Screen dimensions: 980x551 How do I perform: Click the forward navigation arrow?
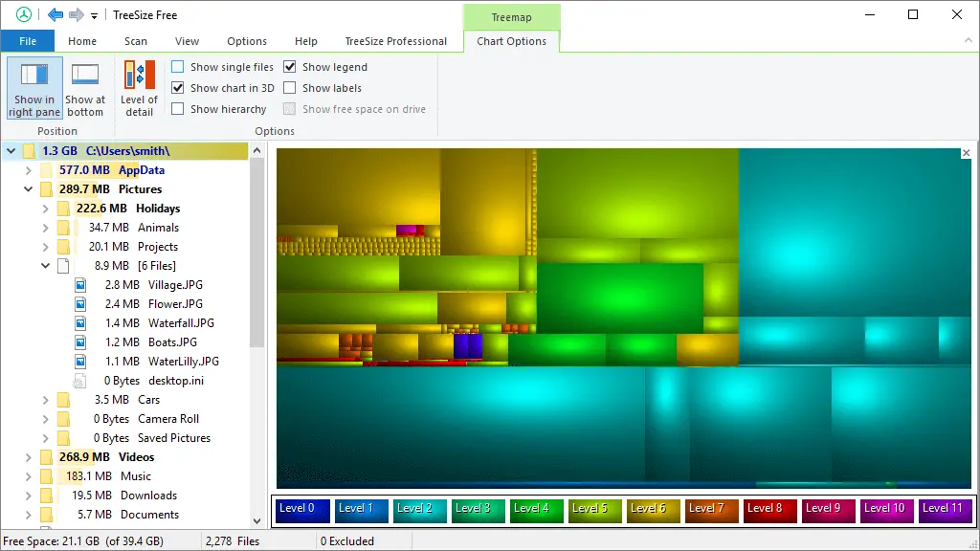(x=76, y=15)
